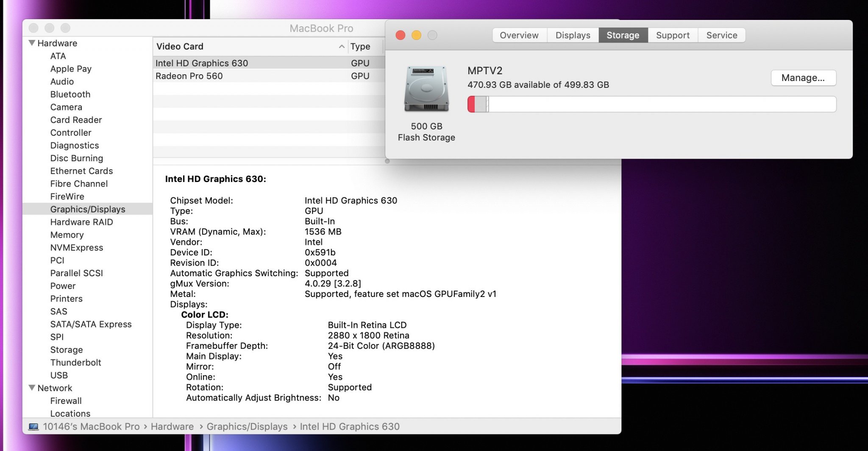Click the storage usage bar
The height and width of the screenshot is (451, 868).
[x=652, y=104]
